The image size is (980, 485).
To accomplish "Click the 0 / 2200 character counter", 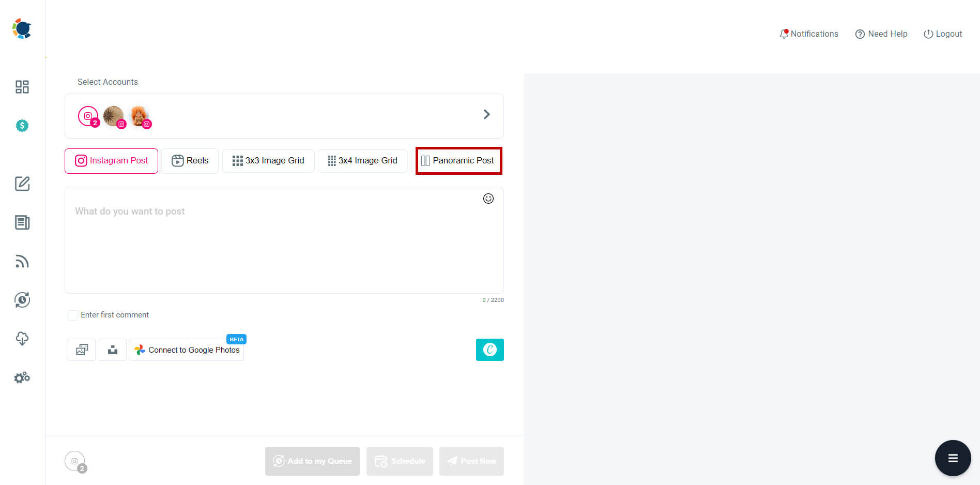I will click(x=493, y=300).
